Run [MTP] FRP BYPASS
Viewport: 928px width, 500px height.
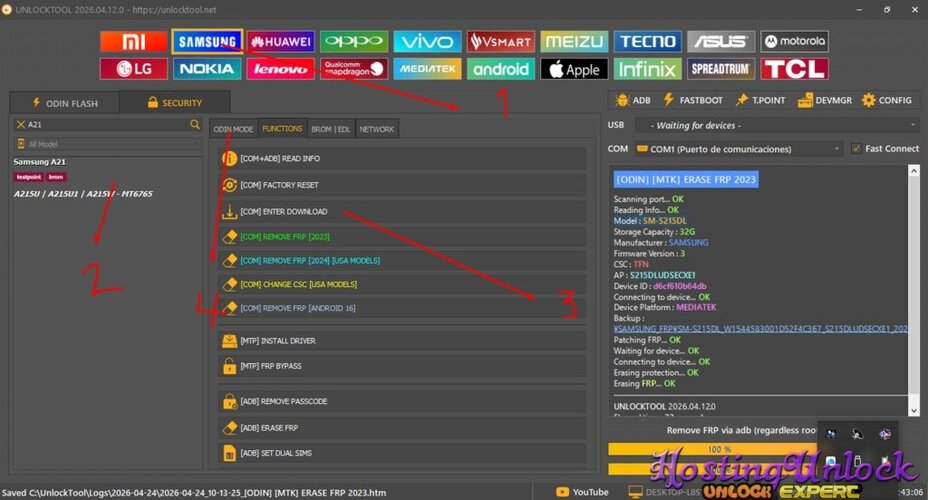click(402, 366)
